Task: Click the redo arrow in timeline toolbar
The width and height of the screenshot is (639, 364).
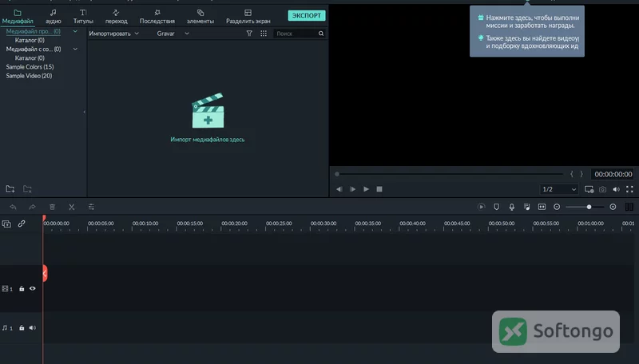Action: 32,207
